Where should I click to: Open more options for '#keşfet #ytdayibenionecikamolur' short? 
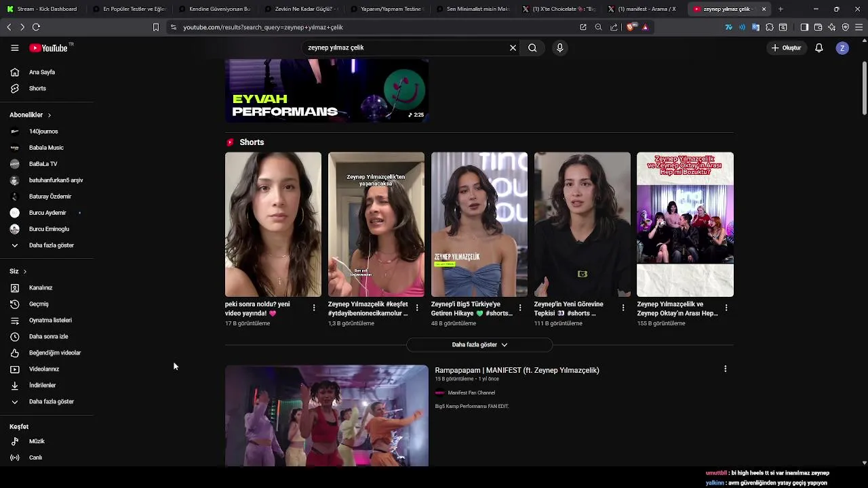(x=417, y=308)
